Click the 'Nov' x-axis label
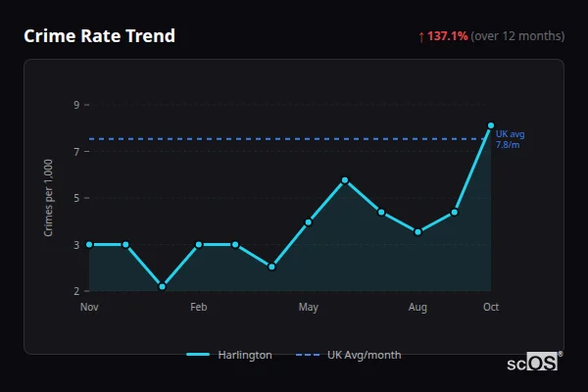The height and width of the screenshot is (392, 588). pyautogui.click(x=89, y=307)
